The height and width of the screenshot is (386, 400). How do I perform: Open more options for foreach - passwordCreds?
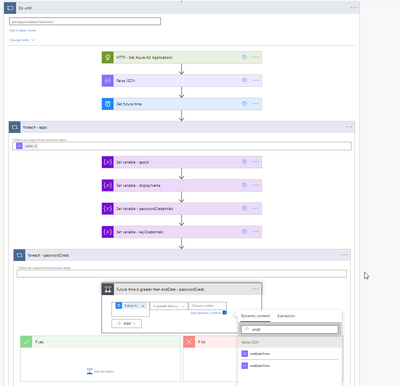point(344,255)
